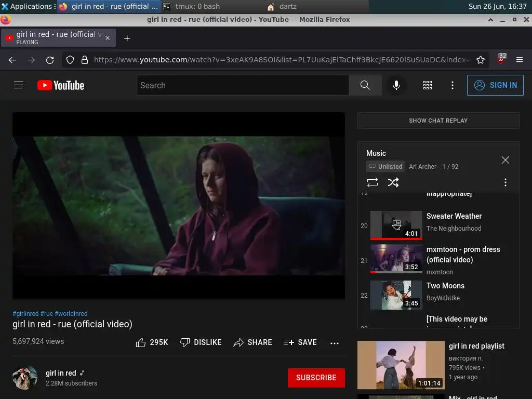Toggle loop playlist icon
The width and height of the screenshot is (532, 399).
[x=372, y=182]
